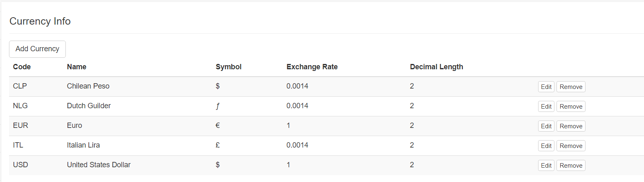Click the Italian Lira name cell
Screen dimensions: 644x182
83,145
